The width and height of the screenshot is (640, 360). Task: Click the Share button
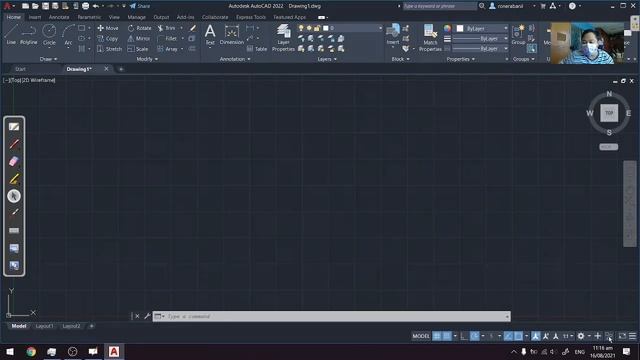click(140, 6)
